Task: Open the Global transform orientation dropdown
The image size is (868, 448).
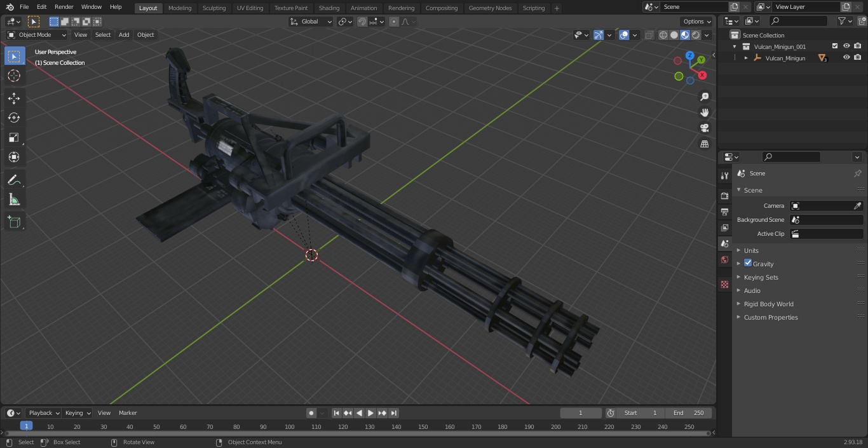Action: pyautogui.click(x=311, y=22)
